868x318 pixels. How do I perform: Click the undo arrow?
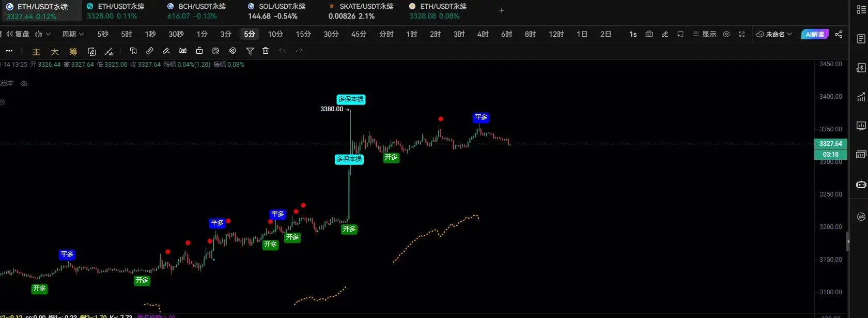[282, 51]
